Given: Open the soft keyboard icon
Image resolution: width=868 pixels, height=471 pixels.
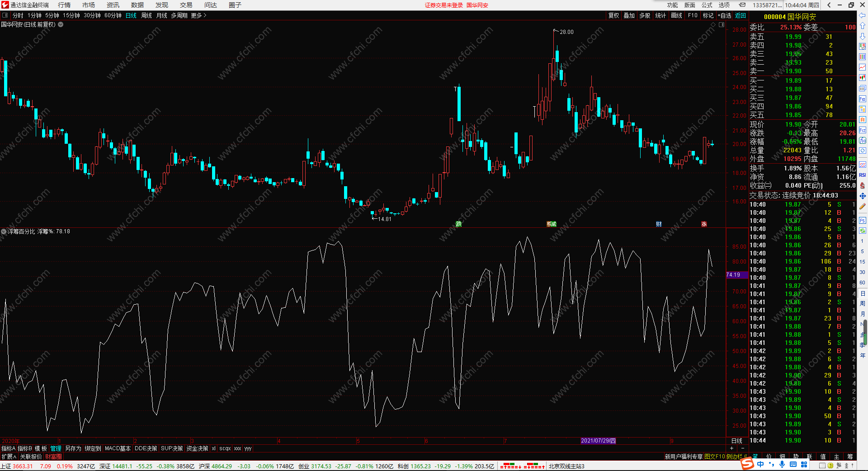Looking at the screenshot, I should [x=793, y=464].
